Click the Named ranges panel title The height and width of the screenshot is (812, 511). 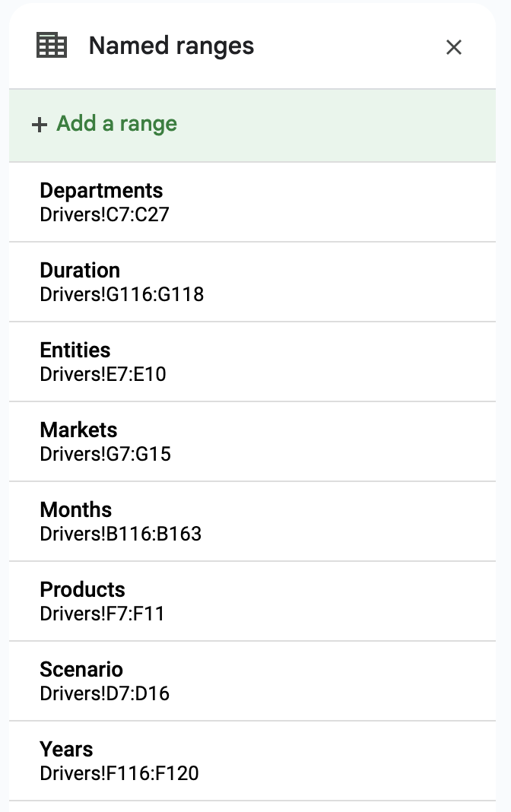[171, 46]
